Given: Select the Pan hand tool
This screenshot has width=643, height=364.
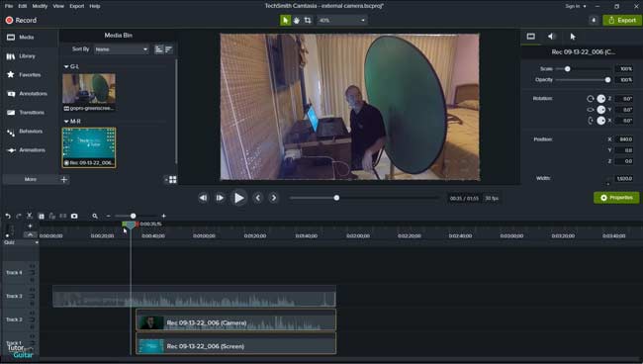Looking at the screenshot, I should tap(297, 20).
